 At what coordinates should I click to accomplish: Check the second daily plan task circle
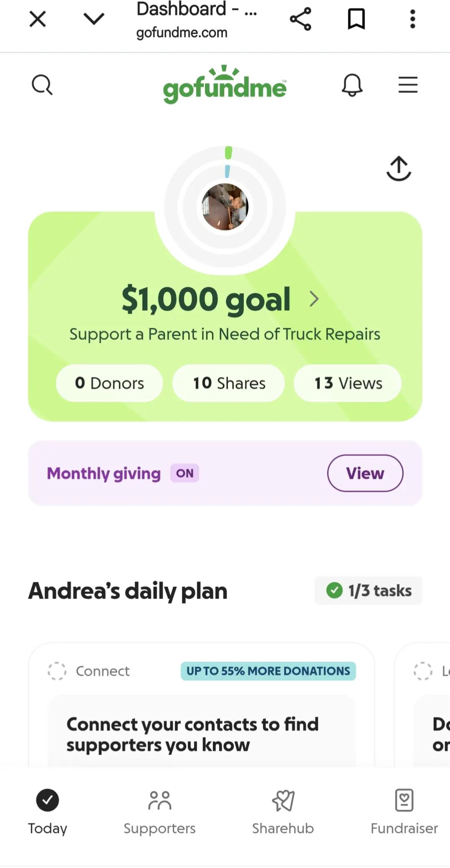click(x=422, y=671)
